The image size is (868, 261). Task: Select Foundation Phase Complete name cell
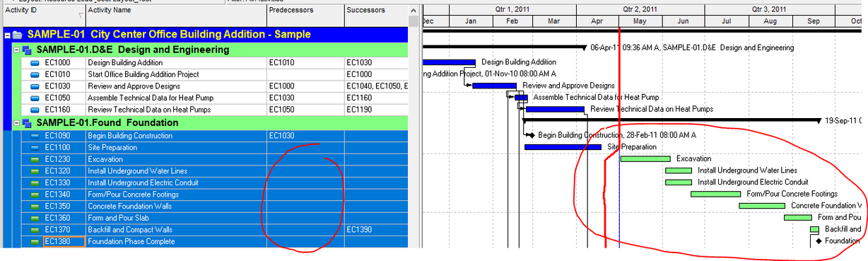(x=176, y=241)
